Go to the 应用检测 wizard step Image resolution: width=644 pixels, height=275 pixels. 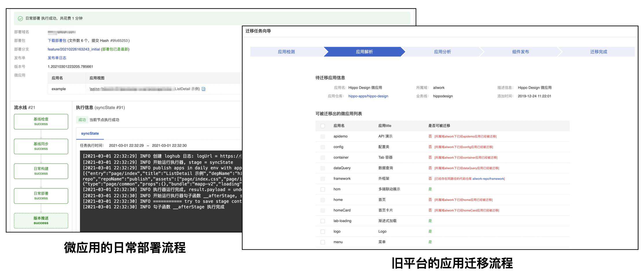pyautogui.click(x=286, y=52)
